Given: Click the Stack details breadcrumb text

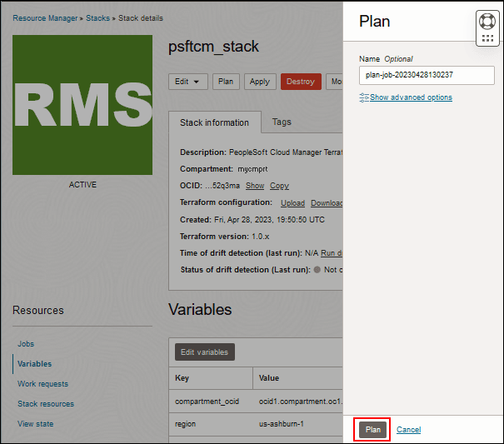Looking at the screenshot, I should [x=141, y=18].
